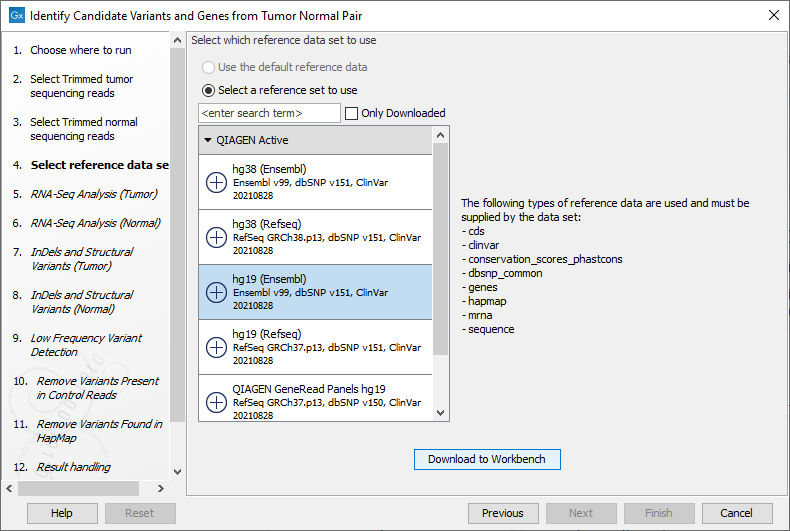Open step 6 RNA-Seq Analysis (Normal)

point(95,223)
